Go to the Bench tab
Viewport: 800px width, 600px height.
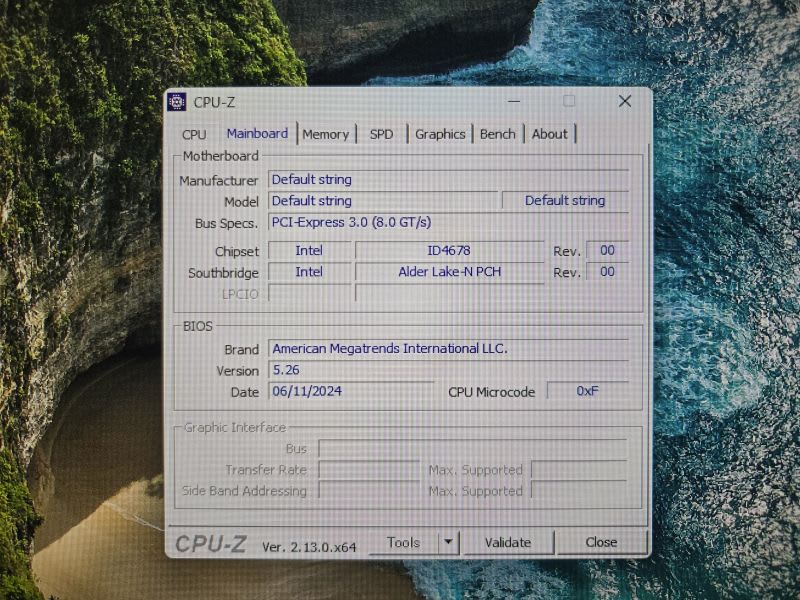pos(497,135)
